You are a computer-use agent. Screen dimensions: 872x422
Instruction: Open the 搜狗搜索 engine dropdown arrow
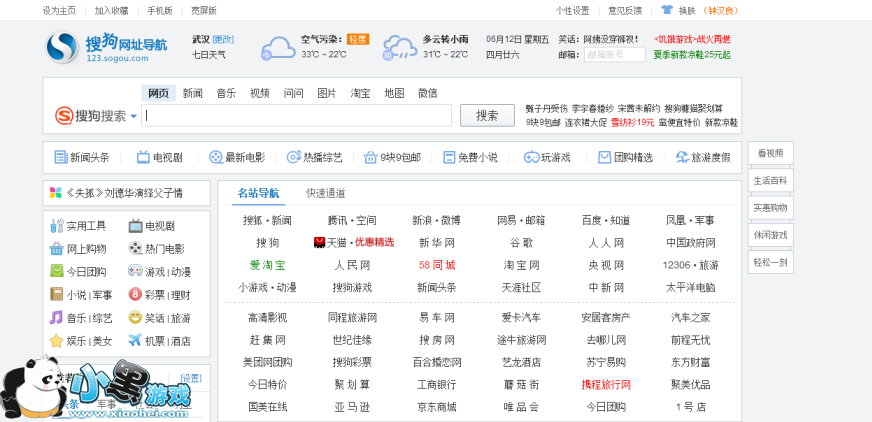coord(133,117)
